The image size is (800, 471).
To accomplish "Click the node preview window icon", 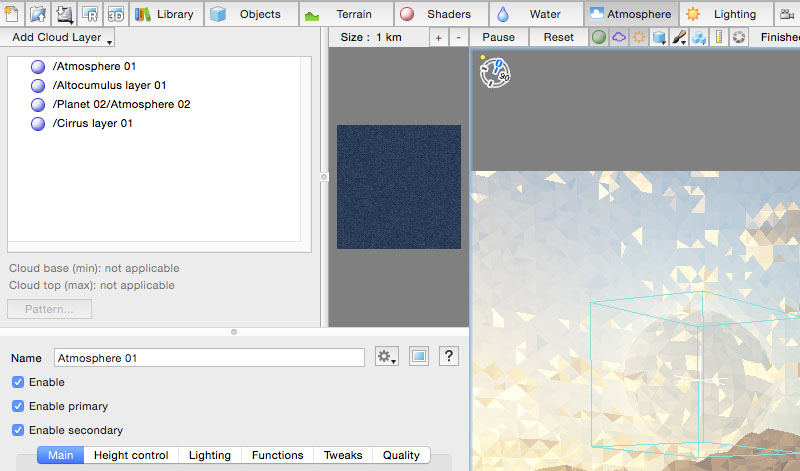I will [419, 357].
